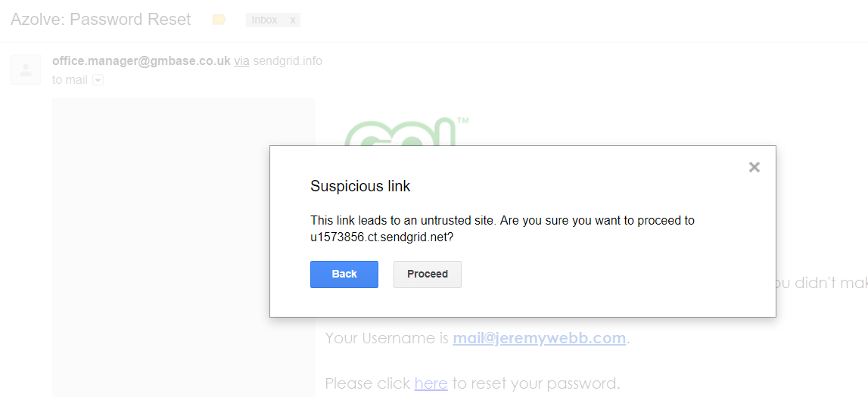Screen dimensions: 868x397
Task: Select the Inbox label tag
Action: [x=265, y=20]
